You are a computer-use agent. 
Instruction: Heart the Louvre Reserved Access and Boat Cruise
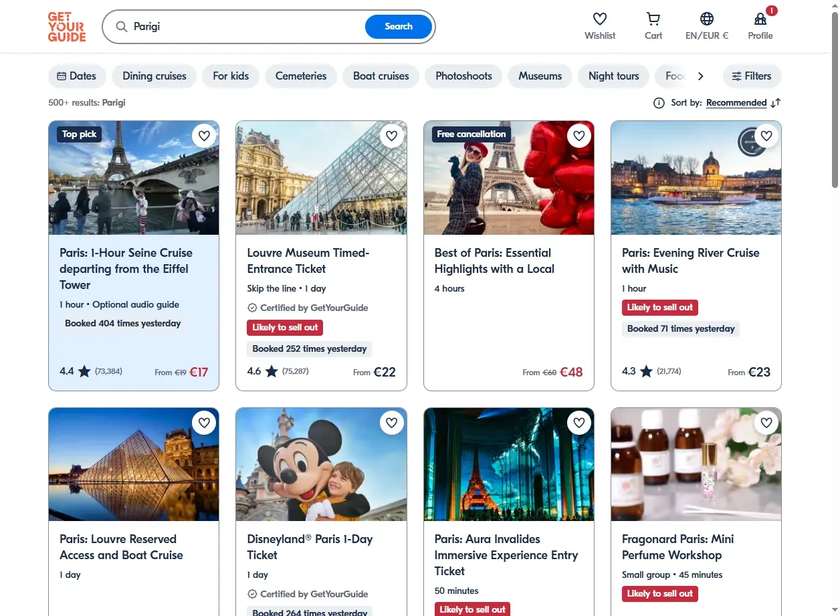pyautogui.click(x=205, y=423)
